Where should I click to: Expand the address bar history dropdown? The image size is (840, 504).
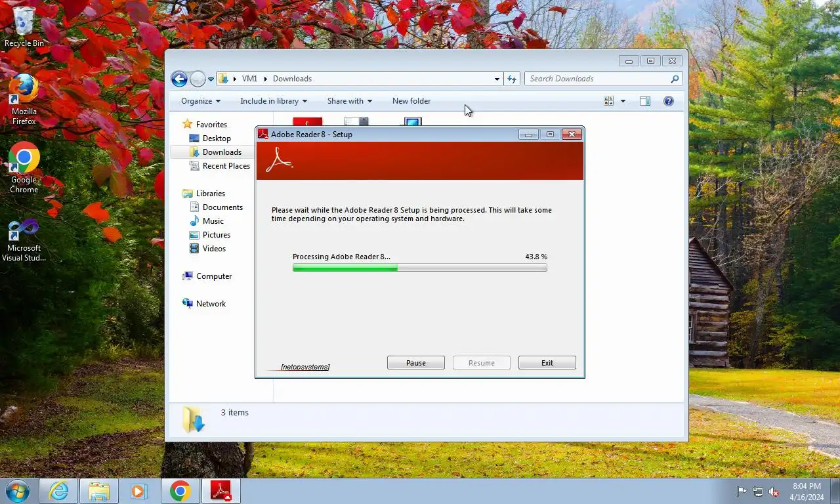click(x=497, y=79)
